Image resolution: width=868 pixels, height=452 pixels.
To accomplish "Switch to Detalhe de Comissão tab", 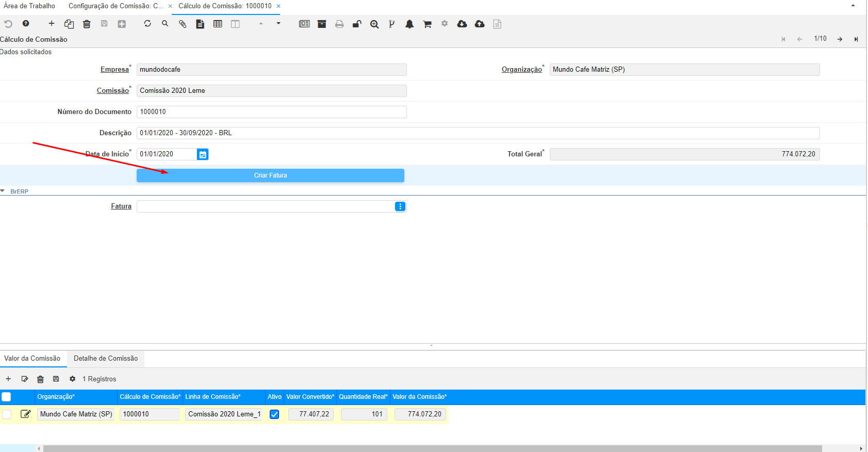I will 106,359.
